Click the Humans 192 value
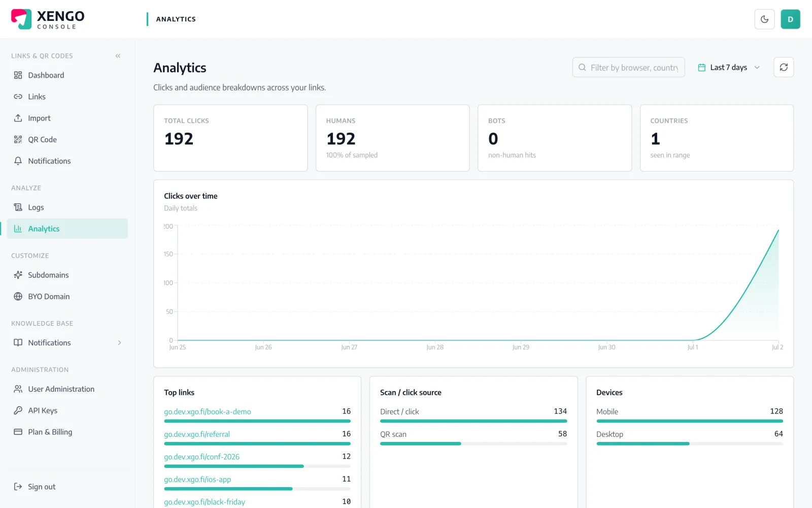This screenshot has width=812, height=508. coord(341,139)
